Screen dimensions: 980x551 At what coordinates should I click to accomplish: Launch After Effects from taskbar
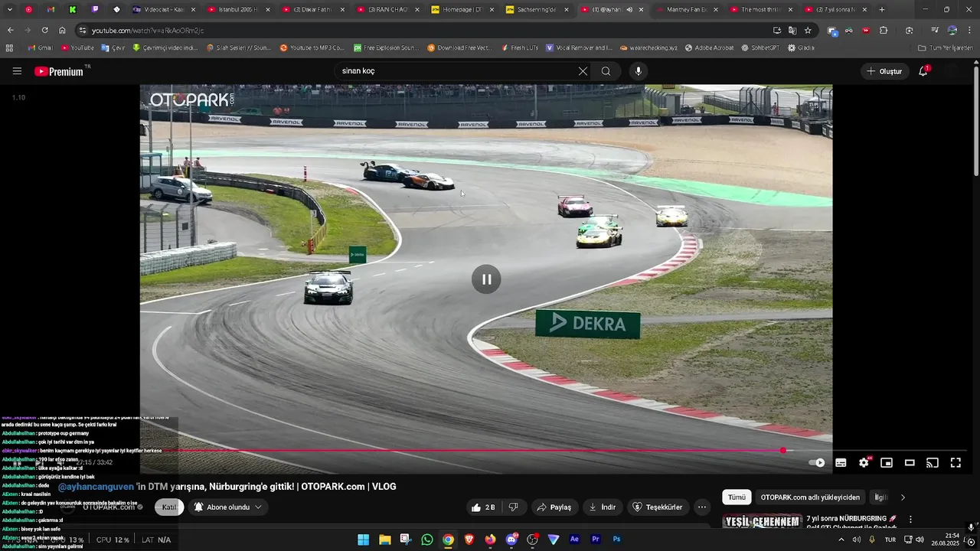[574, 540]
